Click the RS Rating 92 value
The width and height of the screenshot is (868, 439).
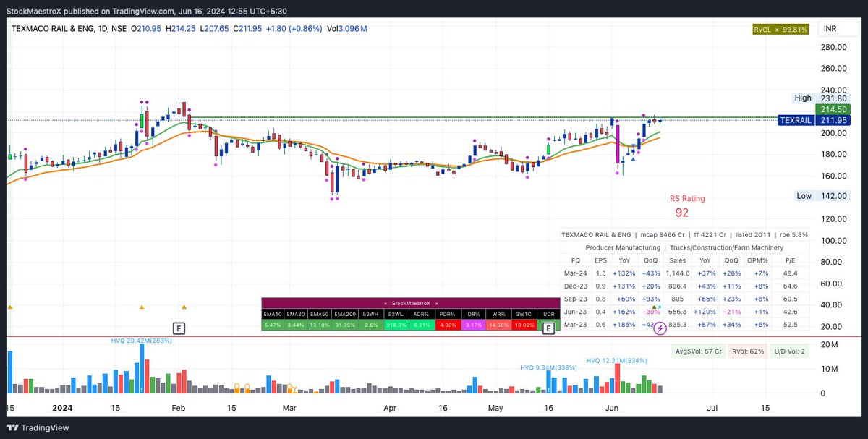682,213
